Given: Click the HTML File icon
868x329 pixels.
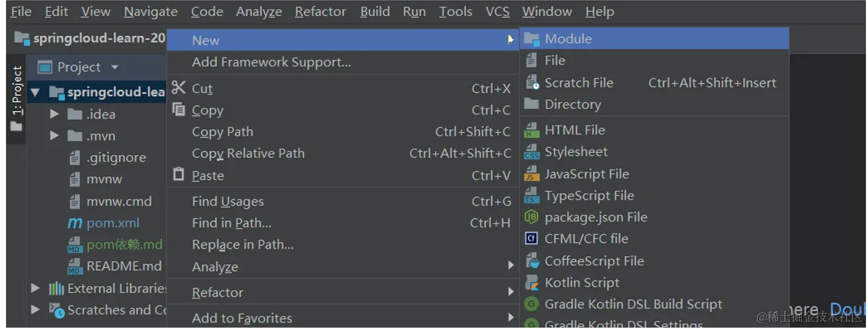Looking at the screenshot, I should [531, 130].
